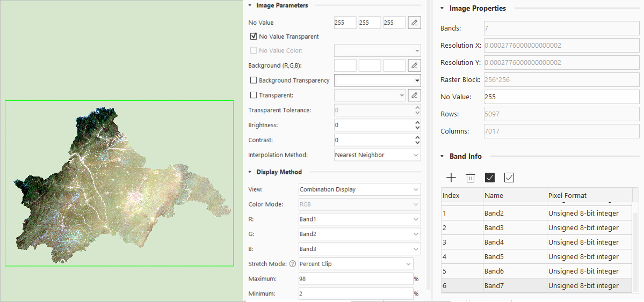
Task: Click the Maximum percent input field
Action: (354, 279)
